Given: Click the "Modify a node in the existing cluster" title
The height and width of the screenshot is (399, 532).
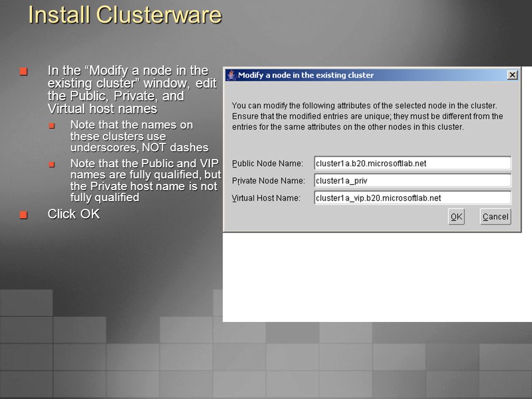Looking at the screenshot, I should [x=306, y=75].
